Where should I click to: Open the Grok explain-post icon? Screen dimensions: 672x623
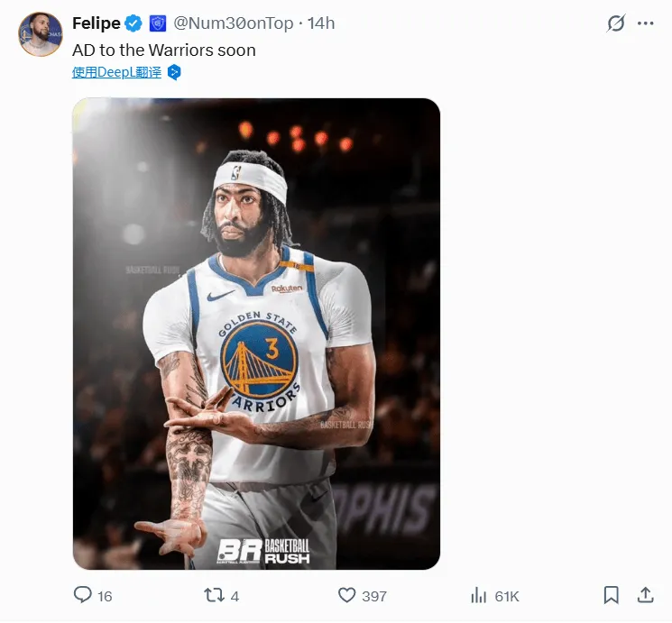tap(616, 23)
